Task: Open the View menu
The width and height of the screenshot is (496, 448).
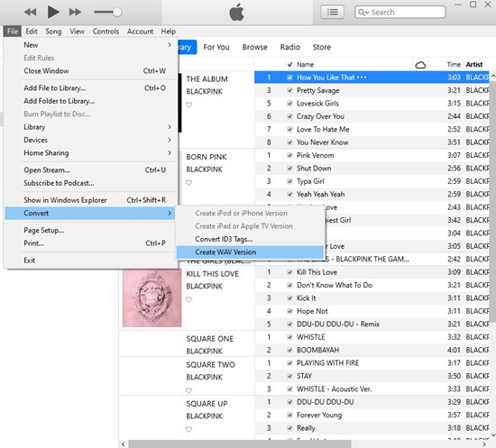Action: (x=78, y=32)
